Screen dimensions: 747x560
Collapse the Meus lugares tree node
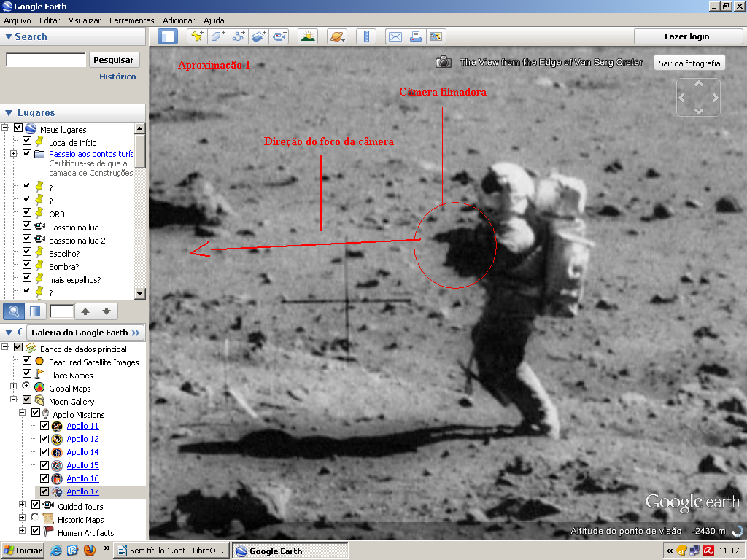coord(5,127)
